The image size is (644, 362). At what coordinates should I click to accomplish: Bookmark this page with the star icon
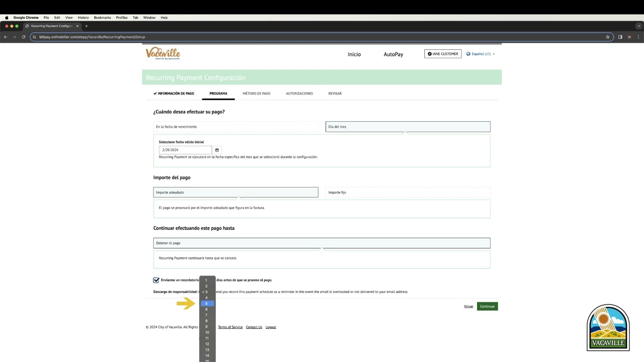click(x=608, y=37)
